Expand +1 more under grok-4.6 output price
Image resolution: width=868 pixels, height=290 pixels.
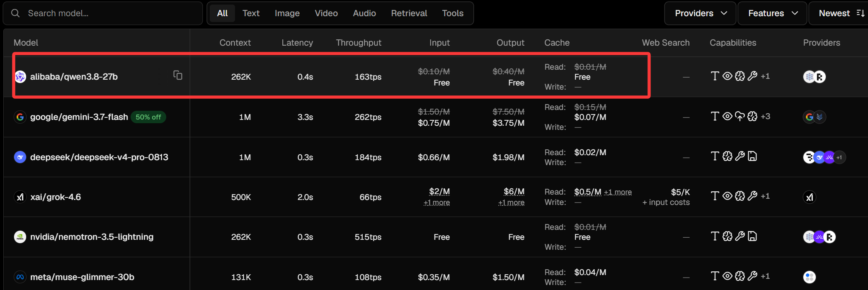(x=511, y=202)
